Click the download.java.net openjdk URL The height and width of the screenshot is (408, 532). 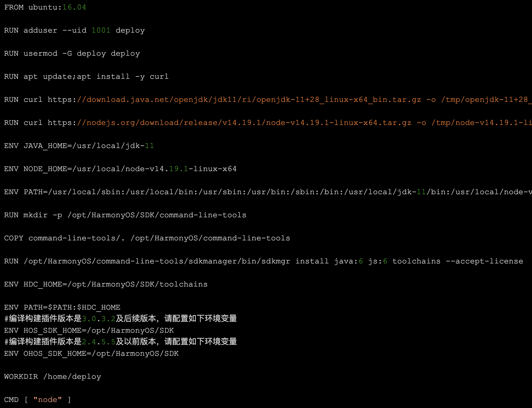(x=235, y=100)
